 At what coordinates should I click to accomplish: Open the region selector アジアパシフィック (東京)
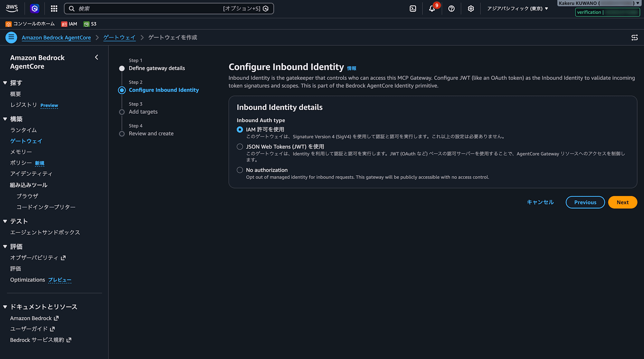517,9
